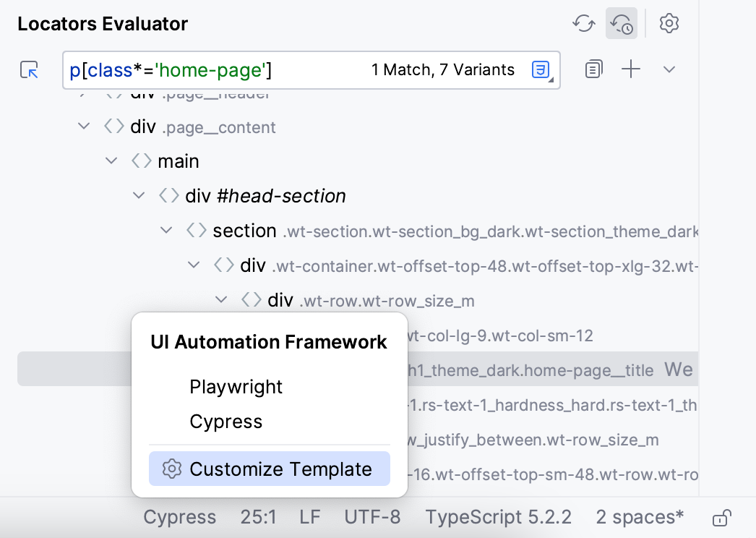The width and height of the screenshot is (756, 538).
Task: Click the copy locator icon
Action: (594, 70)
